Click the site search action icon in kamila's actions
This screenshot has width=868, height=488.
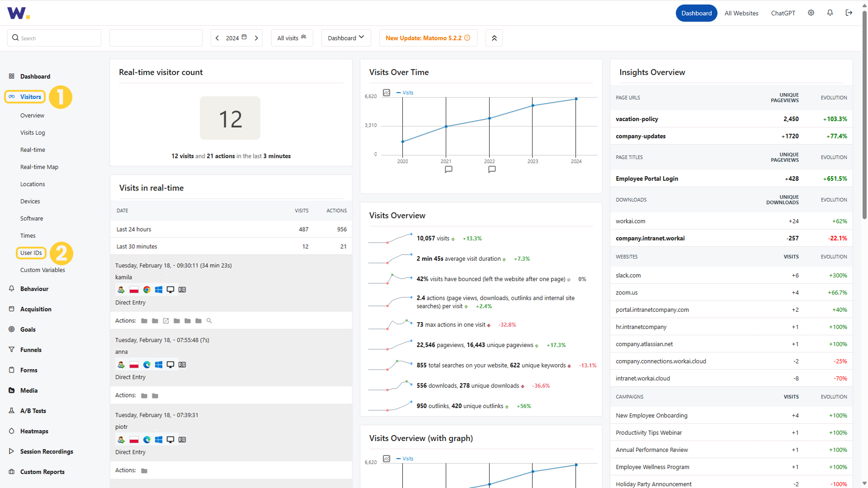click(209, 321)
